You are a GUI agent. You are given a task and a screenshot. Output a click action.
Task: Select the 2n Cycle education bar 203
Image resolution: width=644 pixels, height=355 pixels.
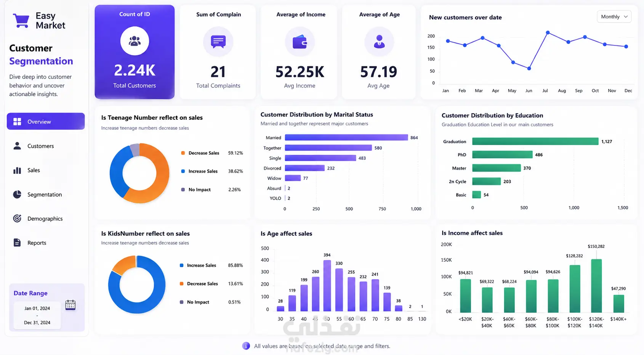point(487,181)
